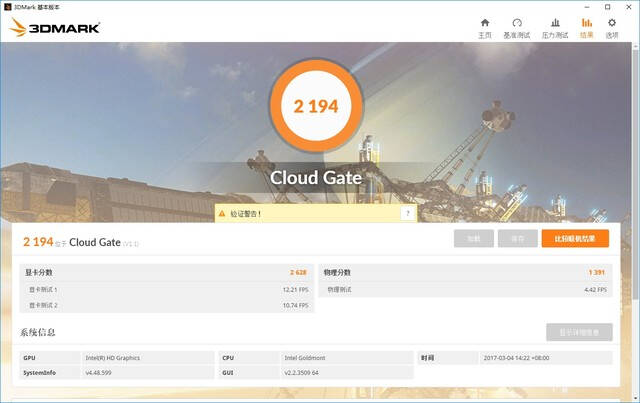Click the 2 194 score in orange circle

pos(316,107)
